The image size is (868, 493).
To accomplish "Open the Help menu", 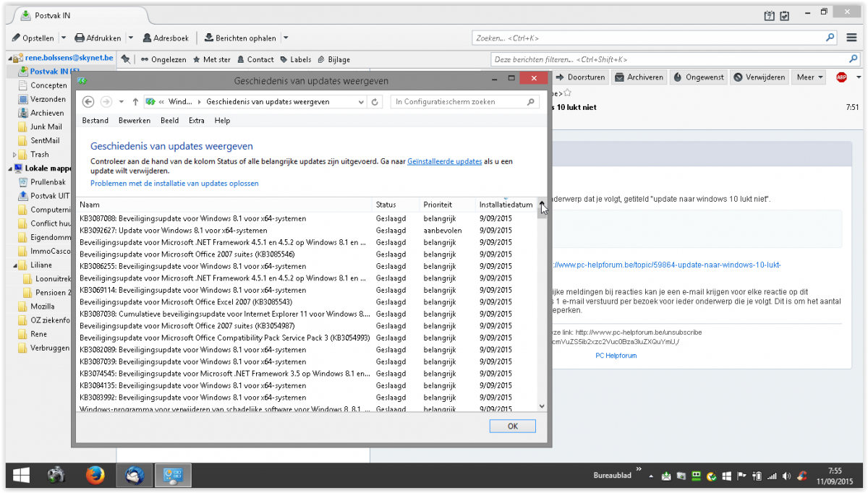I will [222, 121].
